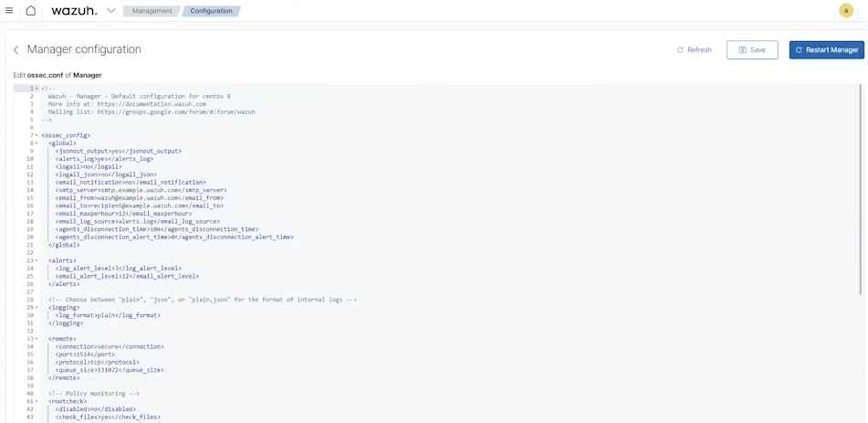Fold the global section at line 8

tap(37, 143)
